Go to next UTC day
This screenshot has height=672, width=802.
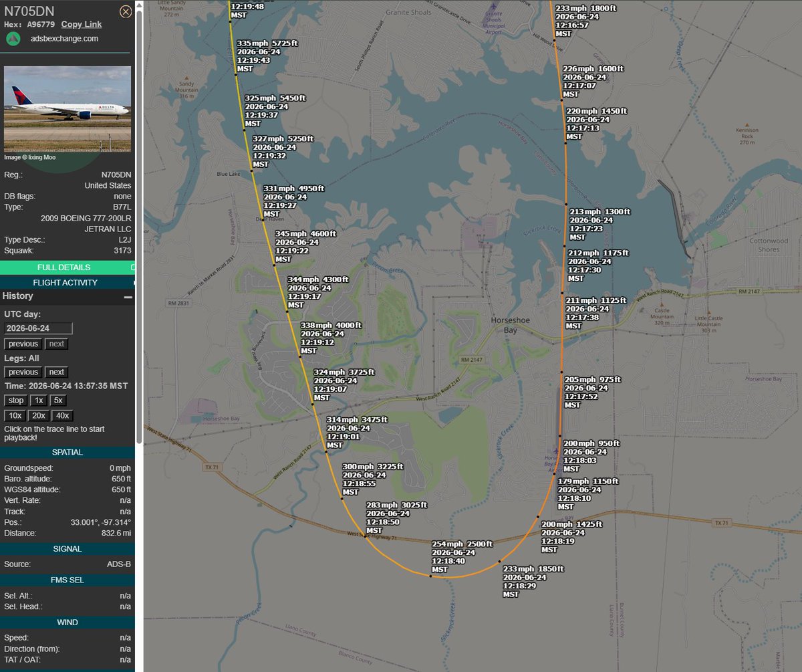(57, 344)
